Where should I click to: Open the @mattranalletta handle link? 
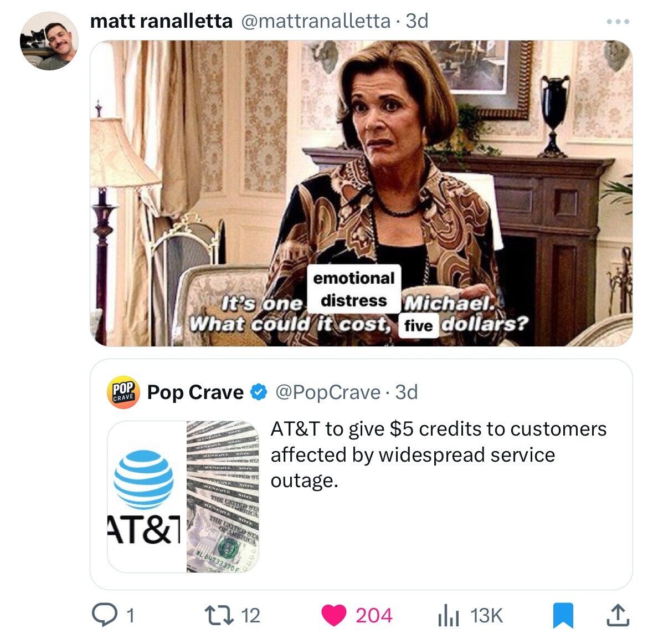click(316, 21)
